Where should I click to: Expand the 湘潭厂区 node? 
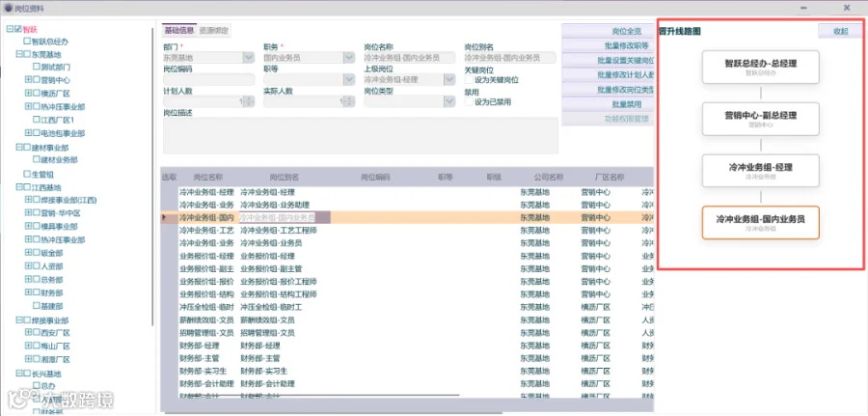click(x=28, y=359)
